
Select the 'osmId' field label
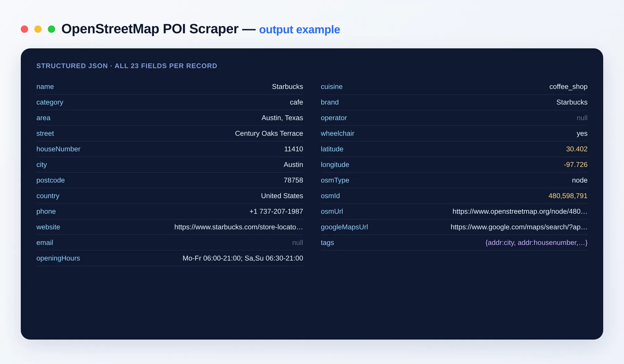coord(330,196)
